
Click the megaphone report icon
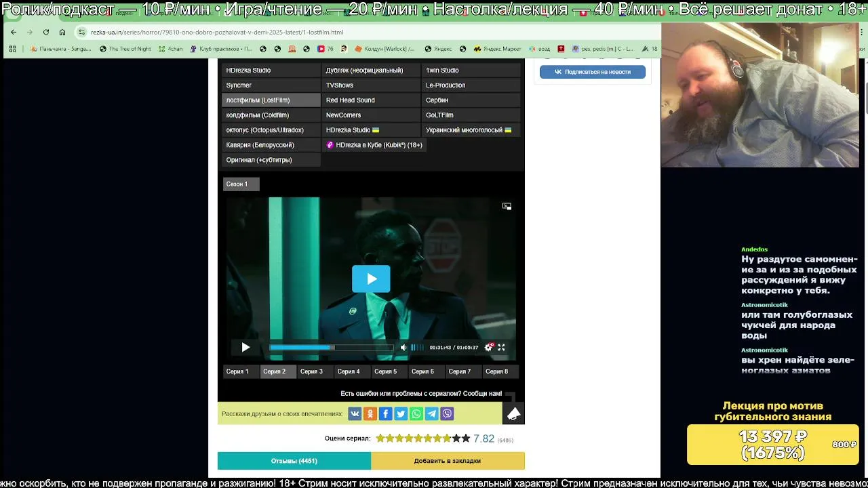pyautogui.click(x=513, y=413)
